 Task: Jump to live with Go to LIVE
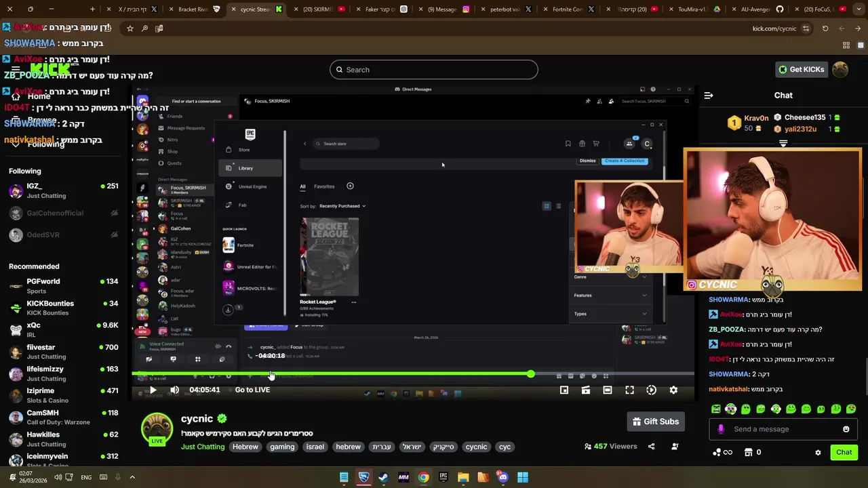pyautogui.click(x=252, y=390)
